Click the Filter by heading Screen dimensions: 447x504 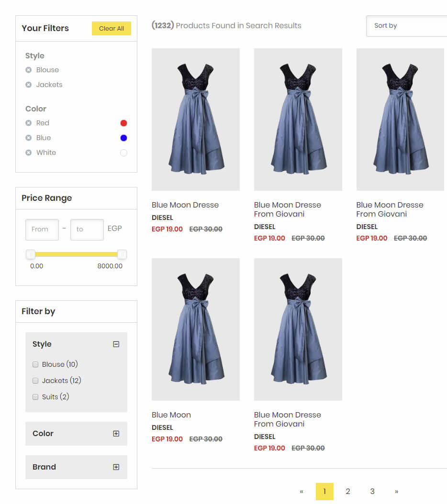(x=38, y=311)
